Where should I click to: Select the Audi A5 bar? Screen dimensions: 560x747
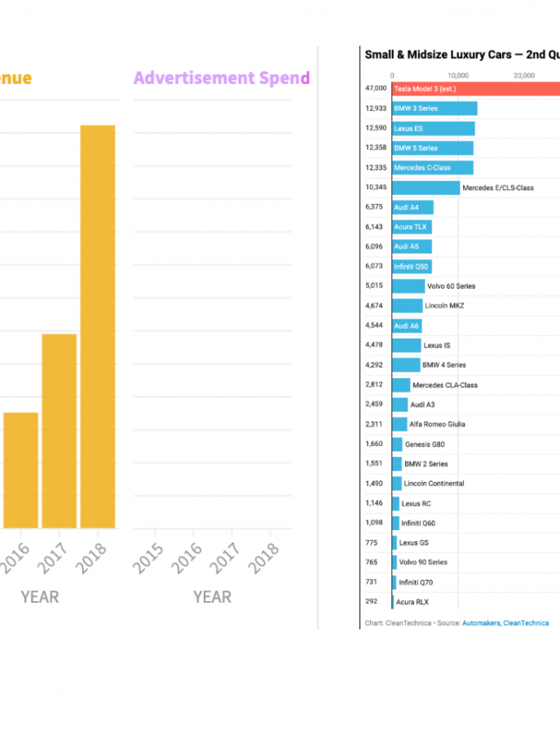point(412,246)
